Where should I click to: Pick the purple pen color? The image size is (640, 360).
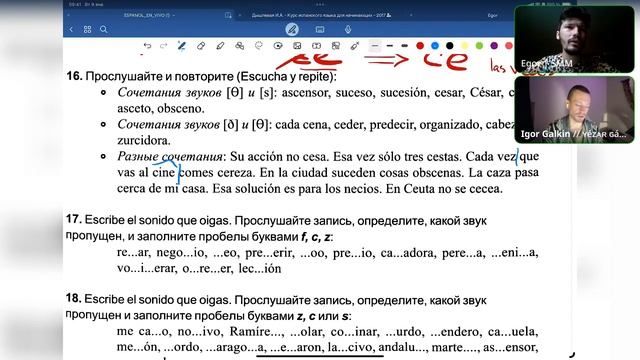(x=494, y=46)
